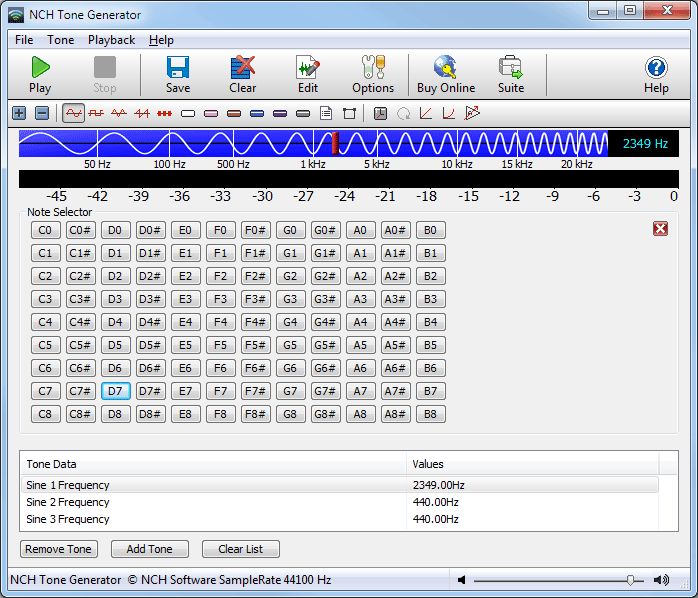Open the File menu
This screenshot has height=598, width=698.
(24, 40)
